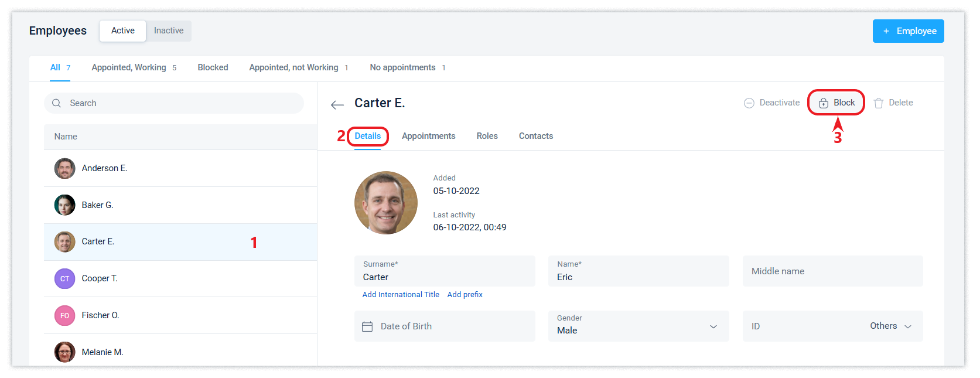The height and width of the screenshot is (378, 980).
Task: Click Add International Title link
Action: (401, 295)
